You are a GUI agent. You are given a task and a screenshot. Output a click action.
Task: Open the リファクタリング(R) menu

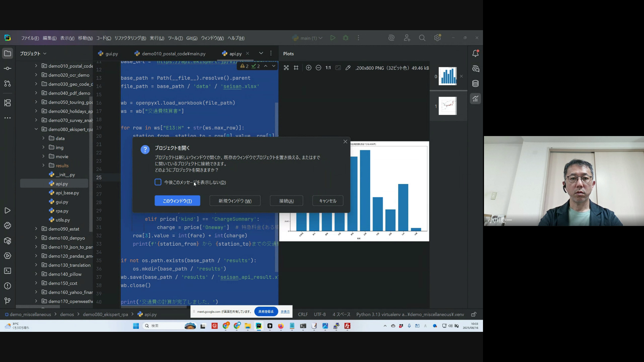[x=130, y=38]
